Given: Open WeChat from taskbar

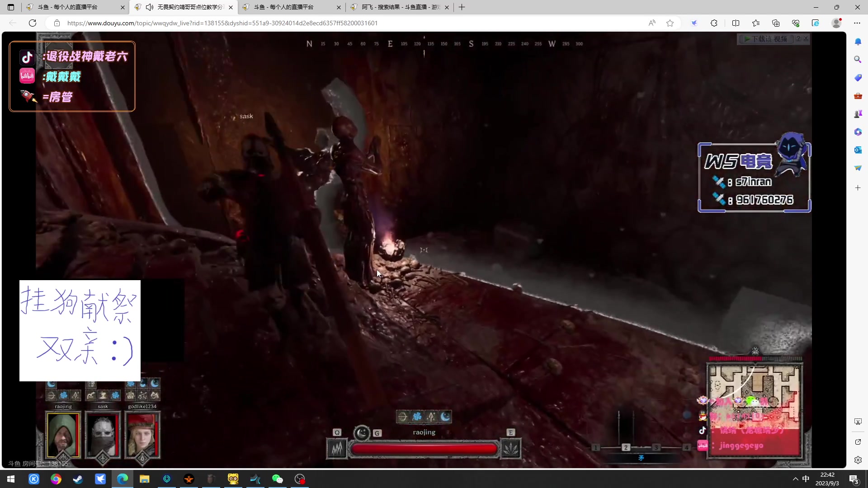Looking at the screenshot, I should [x=277, y=479].
